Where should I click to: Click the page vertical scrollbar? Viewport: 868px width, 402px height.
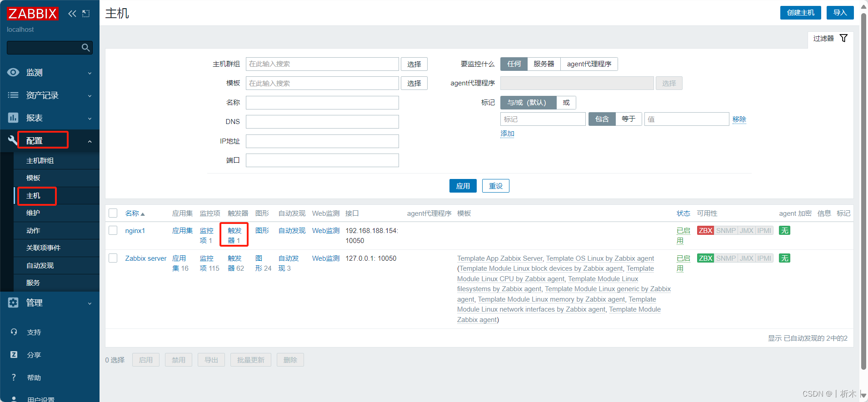(x=864, y=191)
